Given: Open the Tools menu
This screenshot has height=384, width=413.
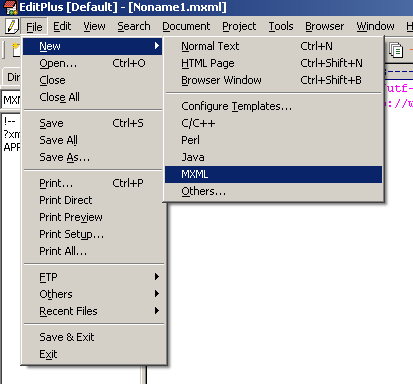Looking at the screenshot, I should point(281,26).
